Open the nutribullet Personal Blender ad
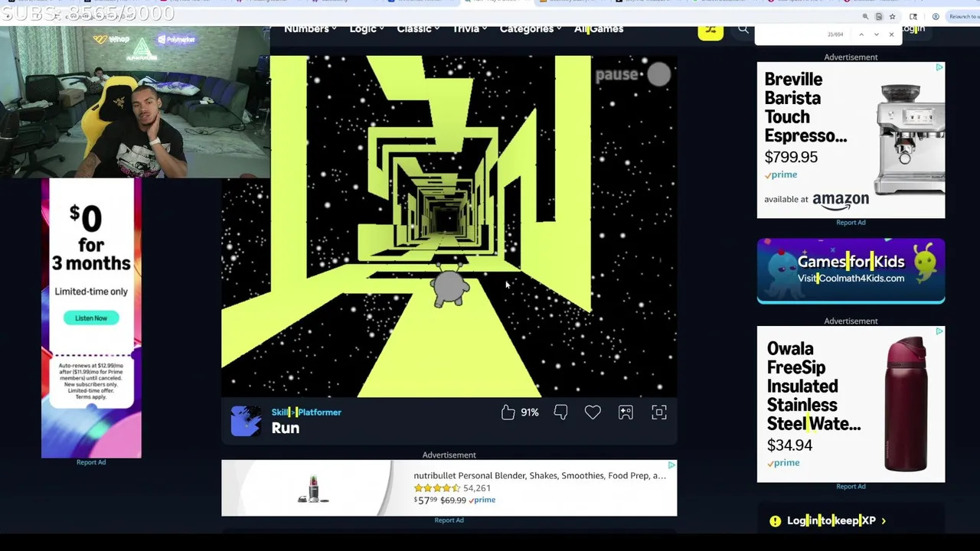 449,488
